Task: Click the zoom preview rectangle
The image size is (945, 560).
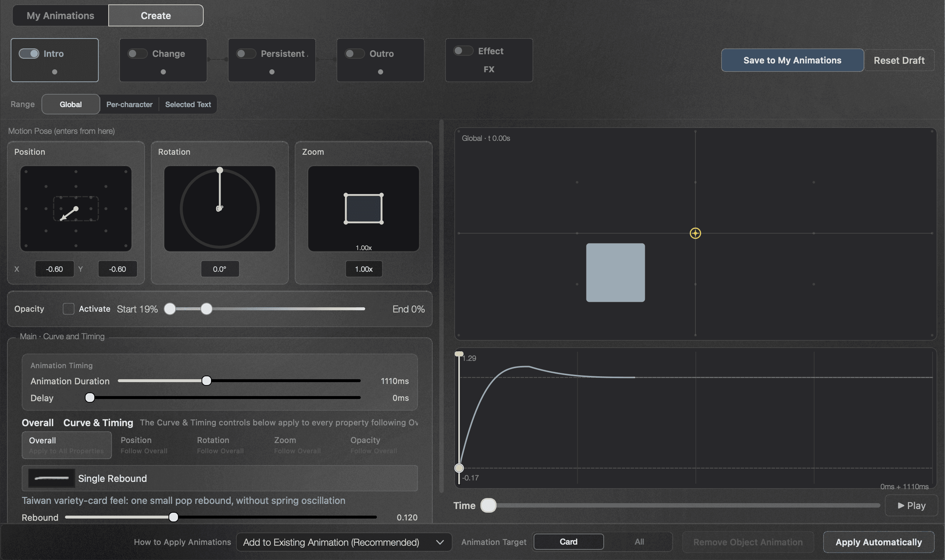Action: click(x=364, y=208)
